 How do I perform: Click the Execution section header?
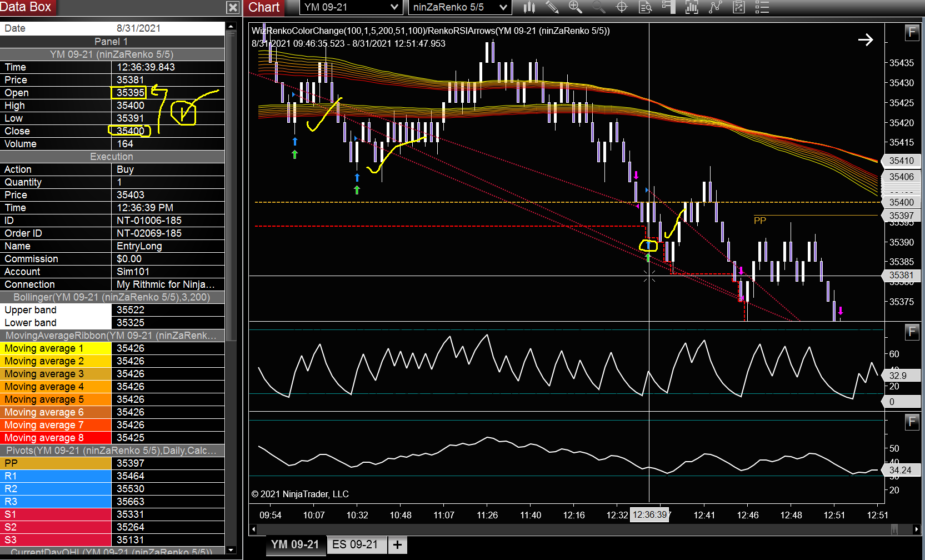point(112,157)
